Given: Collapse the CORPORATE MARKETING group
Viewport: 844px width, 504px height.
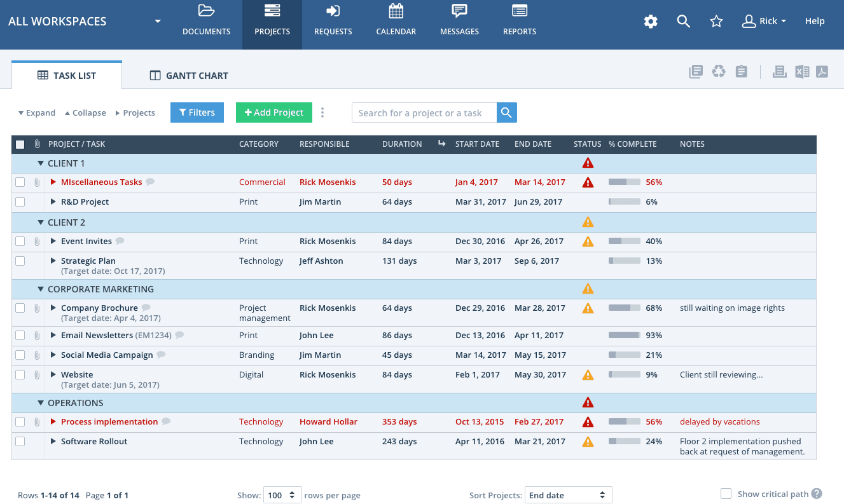Looking at the screenshot, I should click(41, 289).
